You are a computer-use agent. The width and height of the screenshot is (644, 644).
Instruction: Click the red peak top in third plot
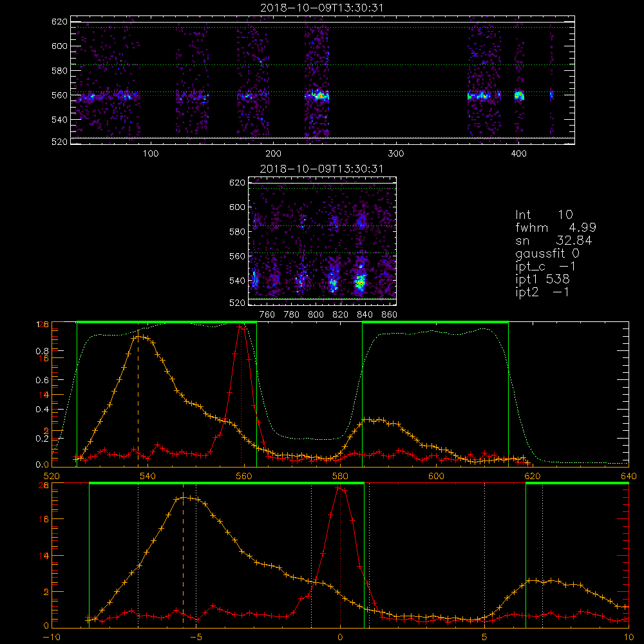coord(241,327)
